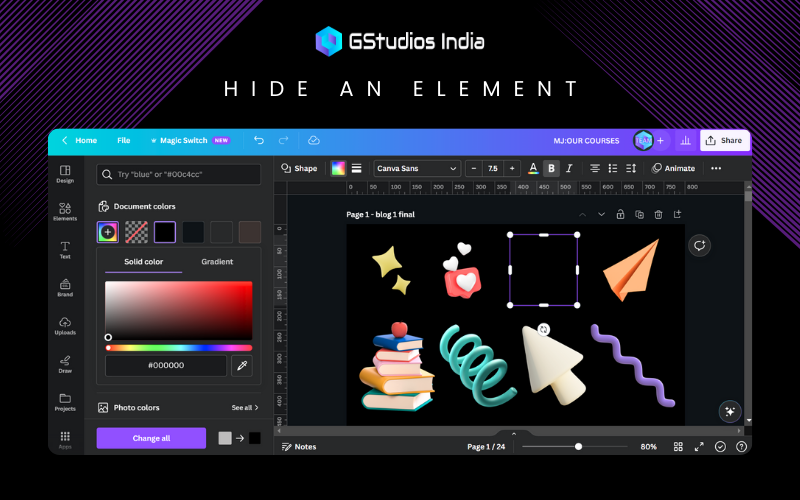800x500 pixels.
Task: Pick a color with the eyedropper tool
Action: click(x=242, y=365)
